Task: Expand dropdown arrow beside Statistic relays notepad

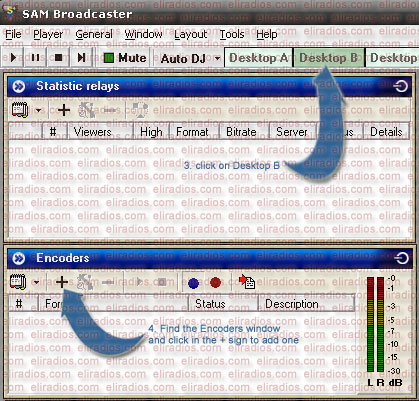Action: tap(38, 110)
